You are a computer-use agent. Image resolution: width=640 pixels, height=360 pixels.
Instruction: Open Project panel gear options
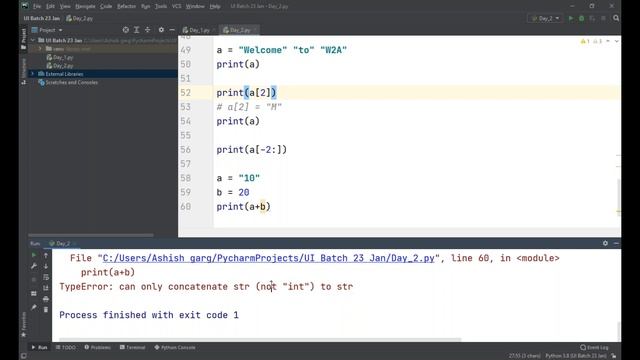coord(161,30)
